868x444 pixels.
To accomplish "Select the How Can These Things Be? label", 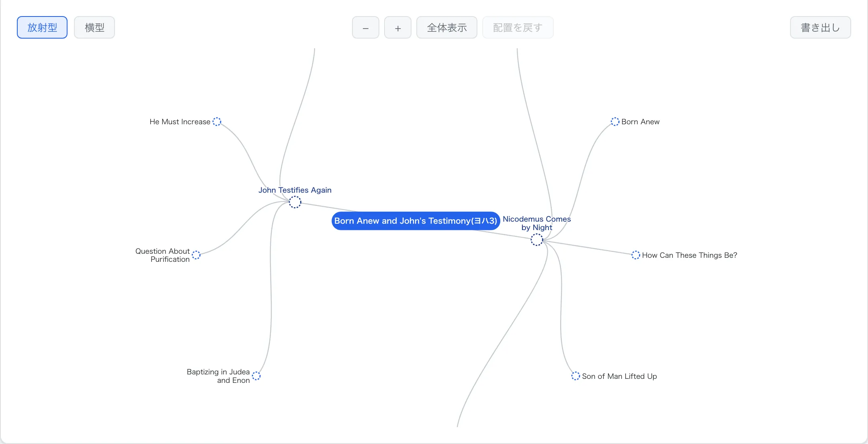I will point(690,255).
